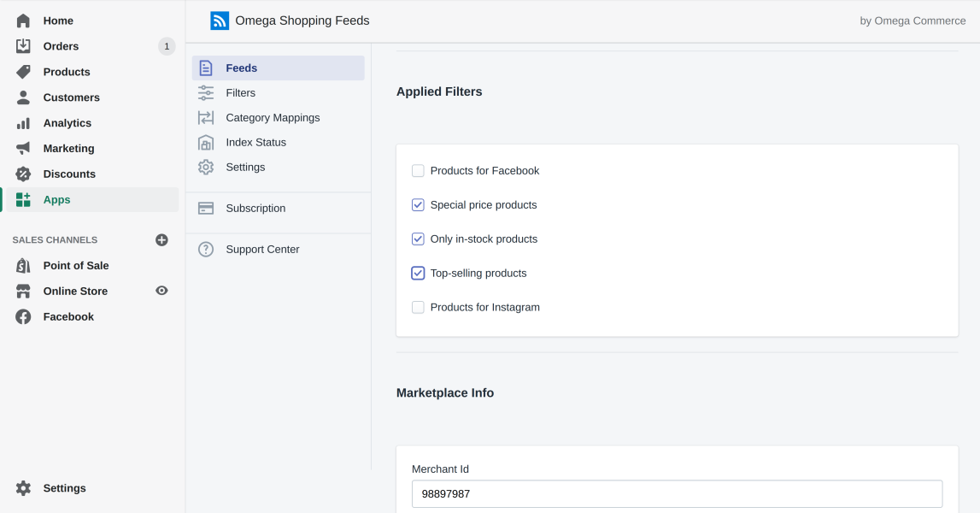The width and height of the screenshot is (980, 513).
Task: Click the Applied Filters heading
Action: (x=439, y=92)
